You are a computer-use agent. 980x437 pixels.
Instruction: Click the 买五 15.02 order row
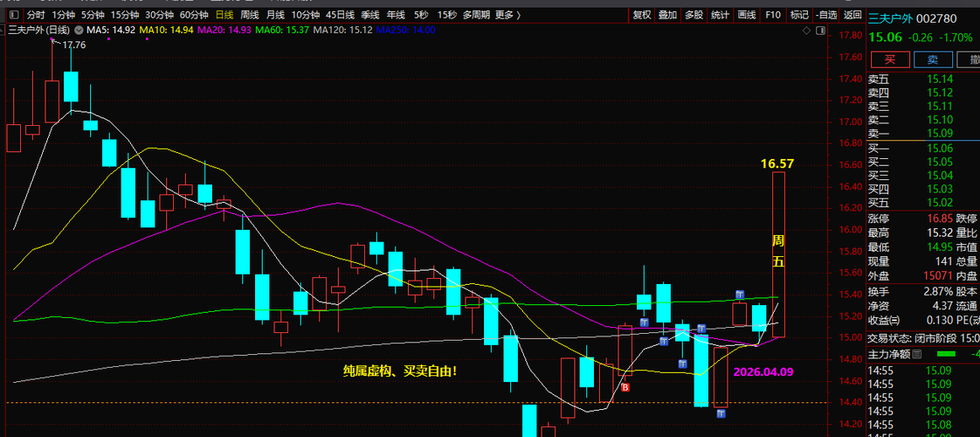(924, 203)
